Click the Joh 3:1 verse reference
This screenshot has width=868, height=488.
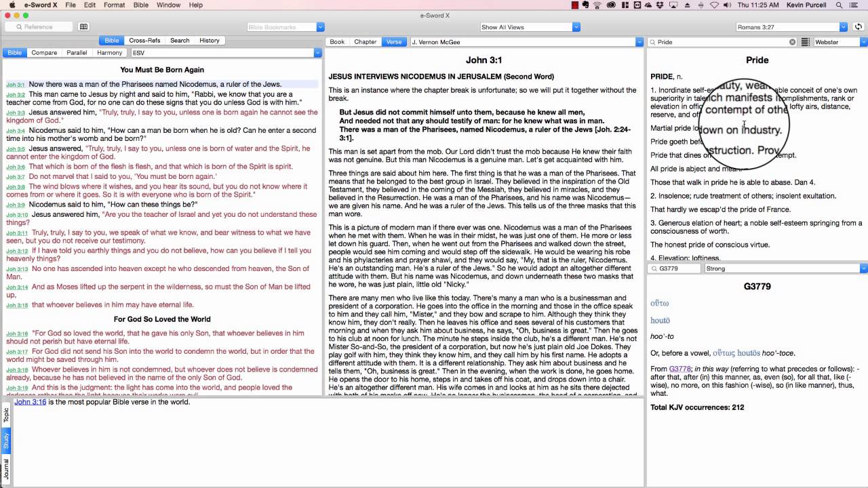click(16, 85)
